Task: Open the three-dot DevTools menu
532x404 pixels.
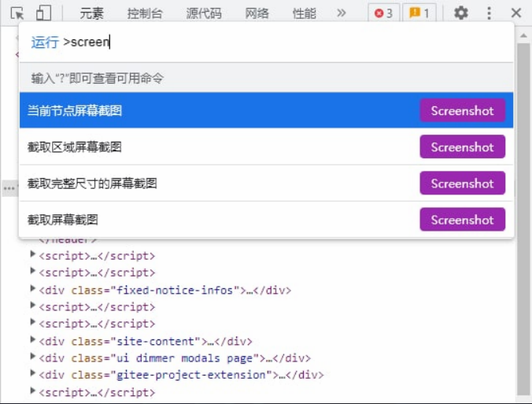Action: coord(489,13)
